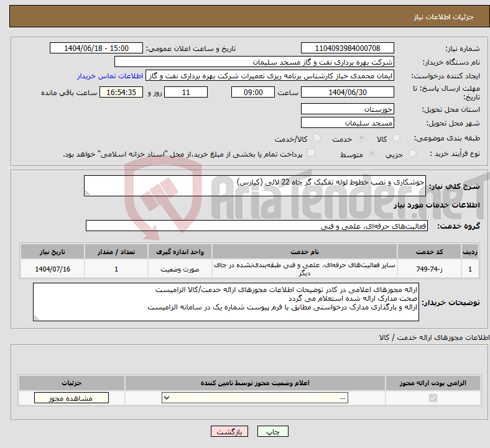Click the اطلاعات مجوزهای ارائه خدمت / کالا heading
This screenshot has width=490, height=448.
434,337
